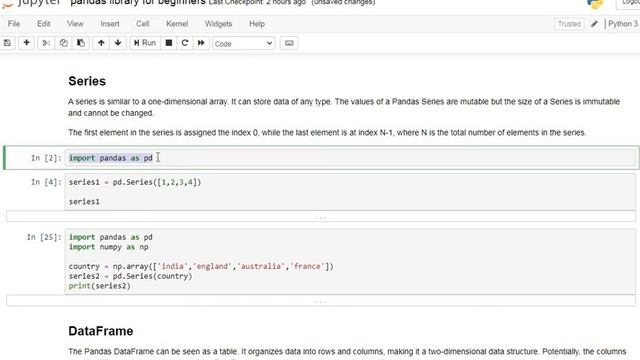The height and width of the screenshot is (360, 640).
Task: Click the Trusted notebook indicator
Action: coord(569,24)
